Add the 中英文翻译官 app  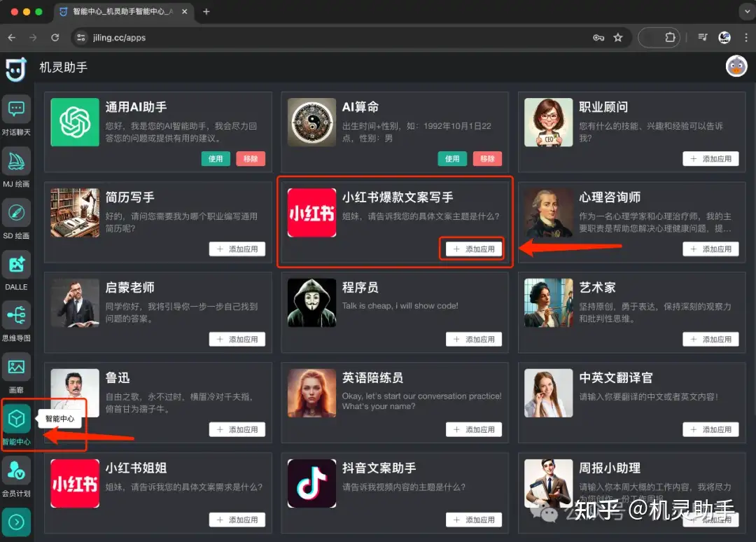tap(710, 429)
